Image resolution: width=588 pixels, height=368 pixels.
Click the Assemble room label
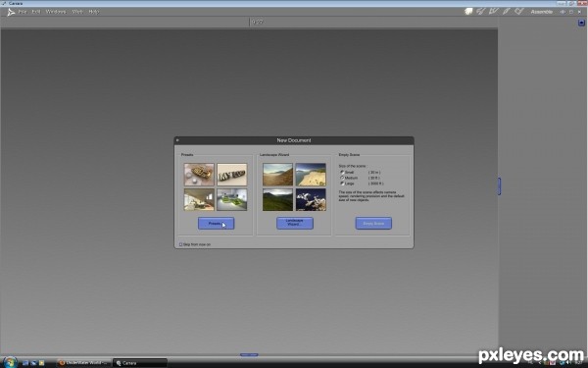coord(542,12)
